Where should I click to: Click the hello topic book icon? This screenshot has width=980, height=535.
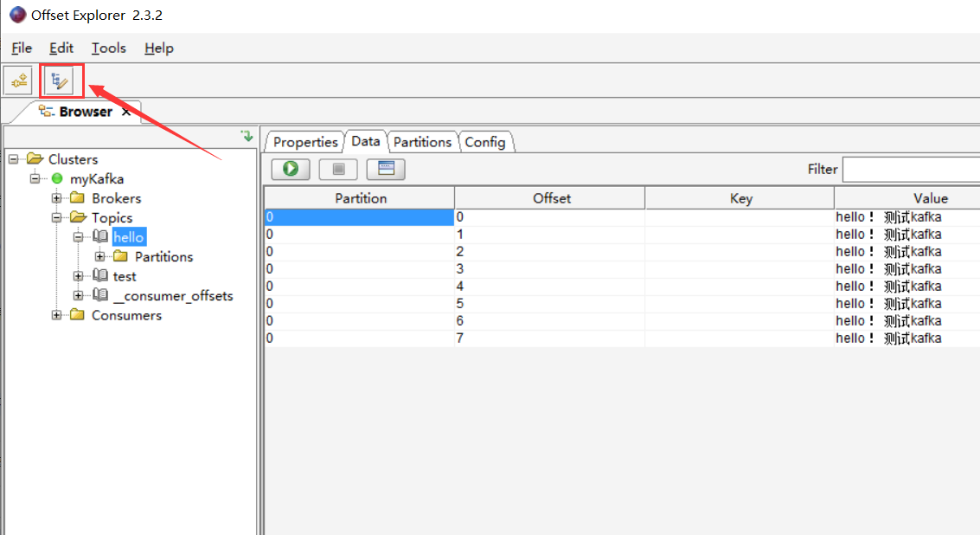click(x=100, y=236)
